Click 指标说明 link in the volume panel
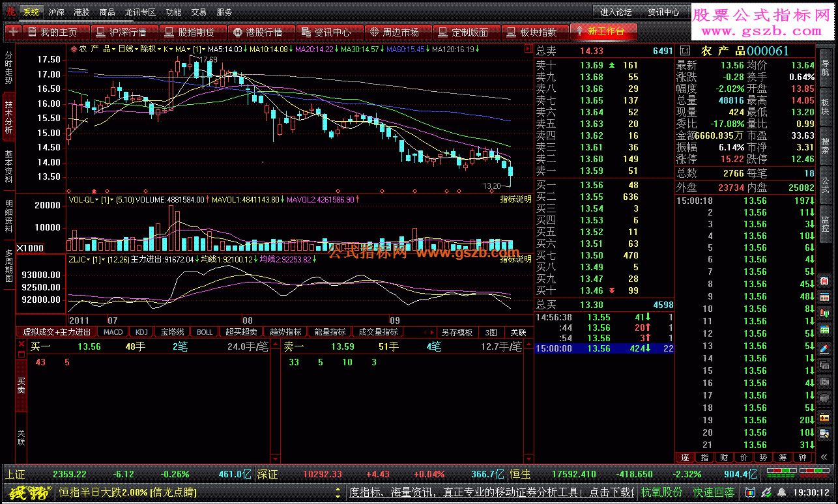This screenshot has height=504, width=838. (x=515, y=199)
